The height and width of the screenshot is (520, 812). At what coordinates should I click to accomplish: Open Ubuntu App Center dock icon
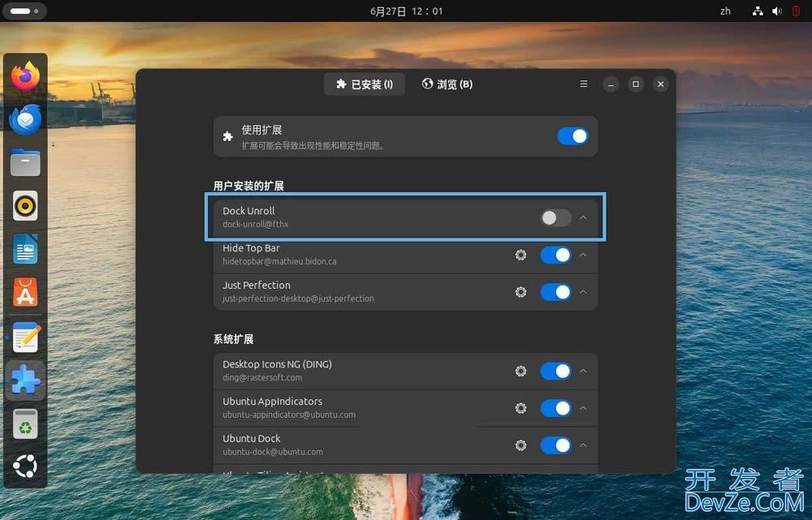click(25, 292)
